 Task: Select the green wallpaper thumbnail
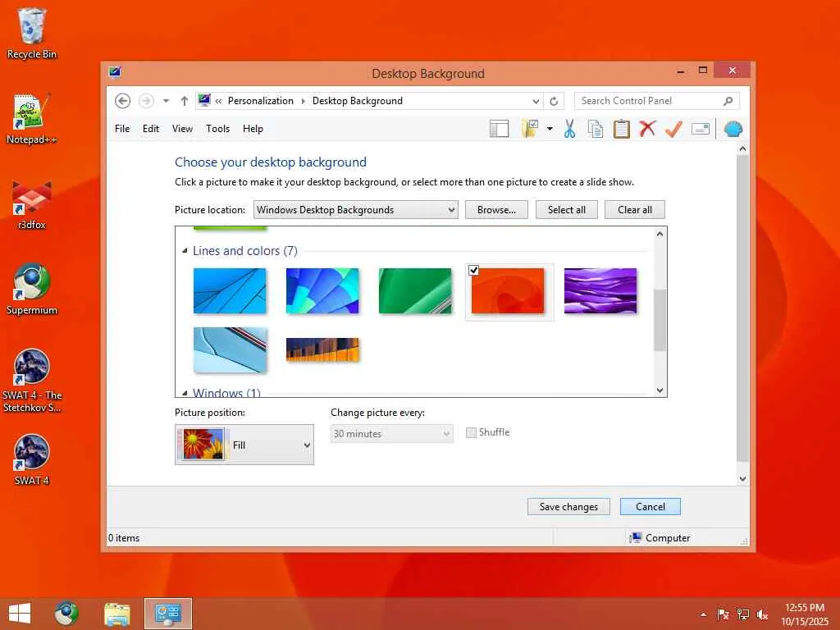pyautogui.click(x=415, y=291)
